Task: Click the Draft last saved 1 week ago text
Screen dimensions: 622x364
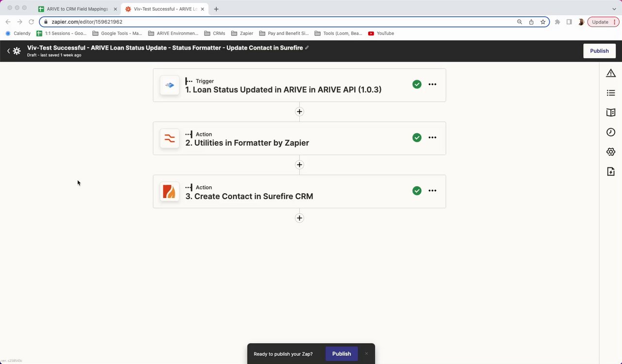Action: (x=54, y=55)
